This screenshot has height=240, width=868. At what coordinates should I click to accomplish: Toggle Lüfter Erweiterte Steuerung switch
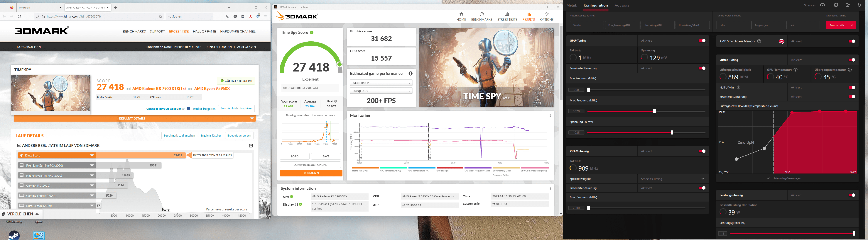coord(852,97)
